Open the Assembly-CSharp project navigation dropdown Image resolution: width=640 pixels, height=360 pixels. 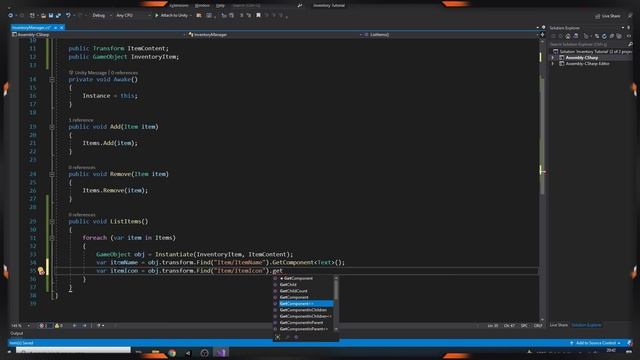click(x=98, y=35)
